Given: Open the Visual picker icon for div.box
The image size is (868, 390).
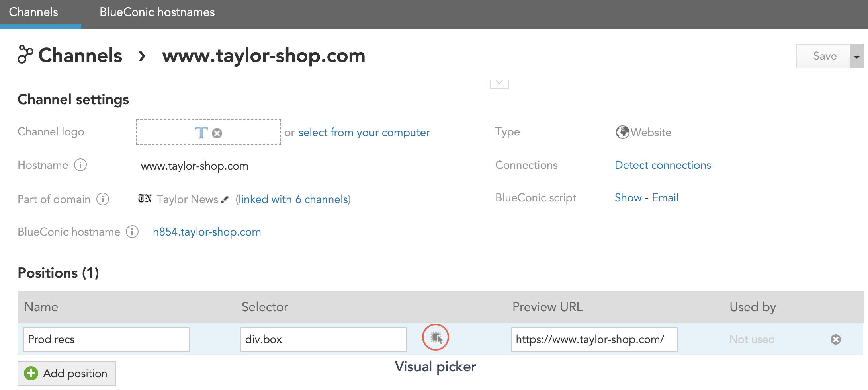Looking at the screenshot, I should tap(436, 338).
